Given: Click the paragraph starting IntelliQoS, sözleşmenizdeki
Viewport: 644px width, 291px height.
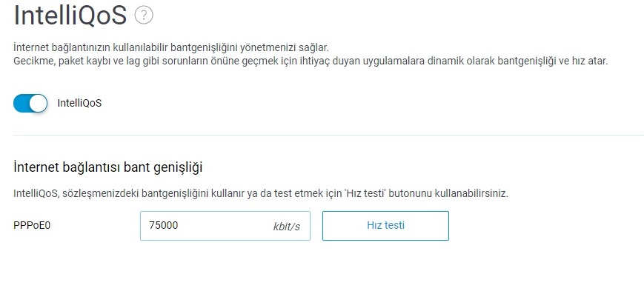Looking at the screenshot, I should (x=261, y=194).
